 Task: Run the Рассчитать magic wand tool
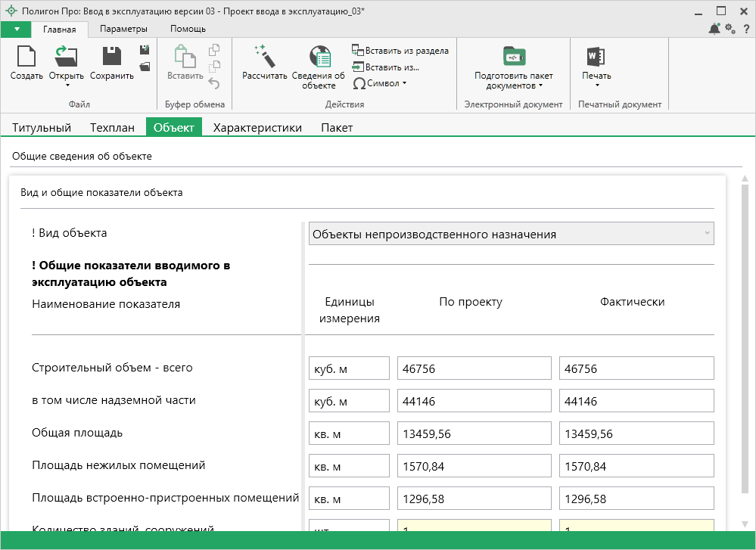(x=264, y=57)
